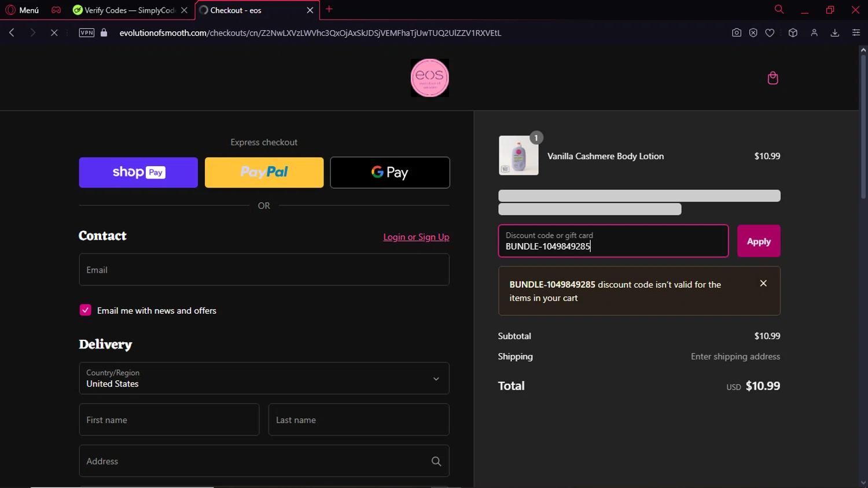Viewport: 868px width, 488px height.
Task: Expand the Country/Region dropdown
Action: point(264,378)
